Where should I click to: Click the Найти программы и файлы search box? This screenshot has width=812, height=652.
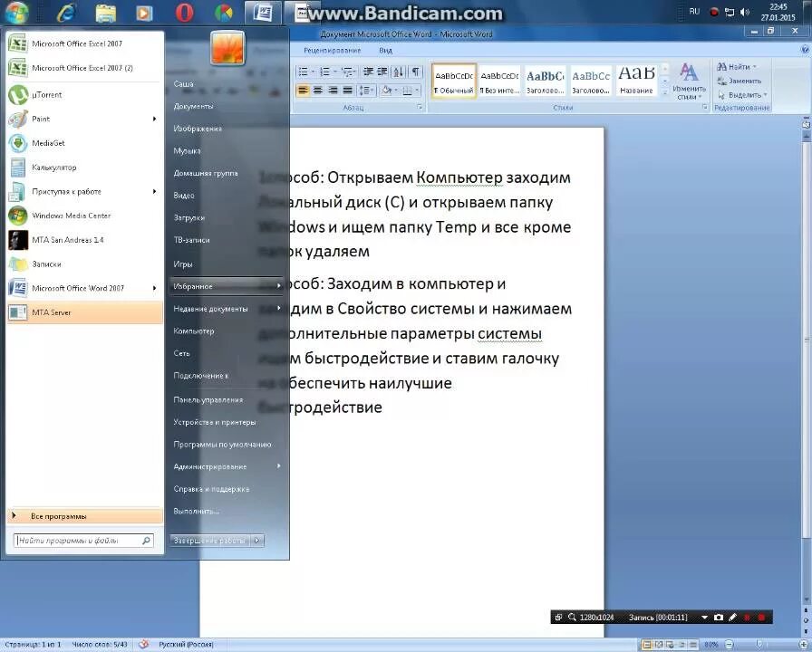click(x=82, y=541)
